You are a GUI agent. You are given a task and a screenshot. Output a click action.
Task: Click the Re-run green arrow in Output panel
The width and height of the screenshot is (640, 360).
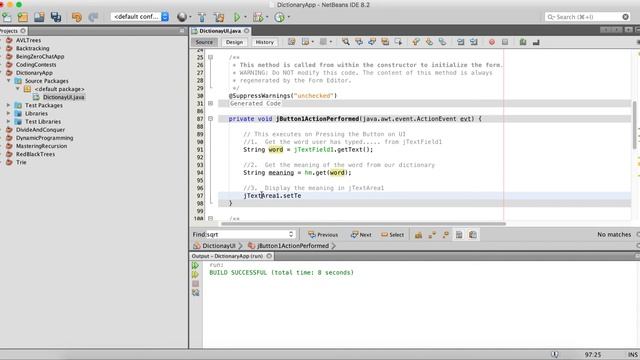(x=196, y=265)
